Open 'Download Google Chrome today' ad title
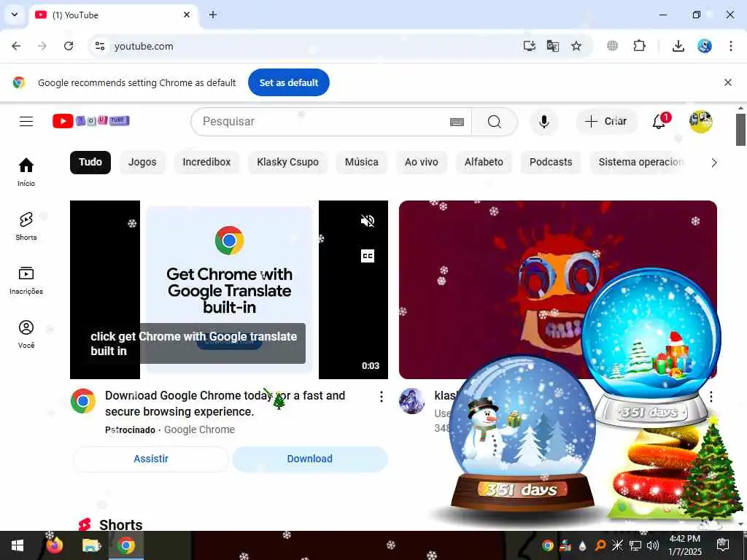The height and width of the screenshot is (560, 747). point(225,403)
